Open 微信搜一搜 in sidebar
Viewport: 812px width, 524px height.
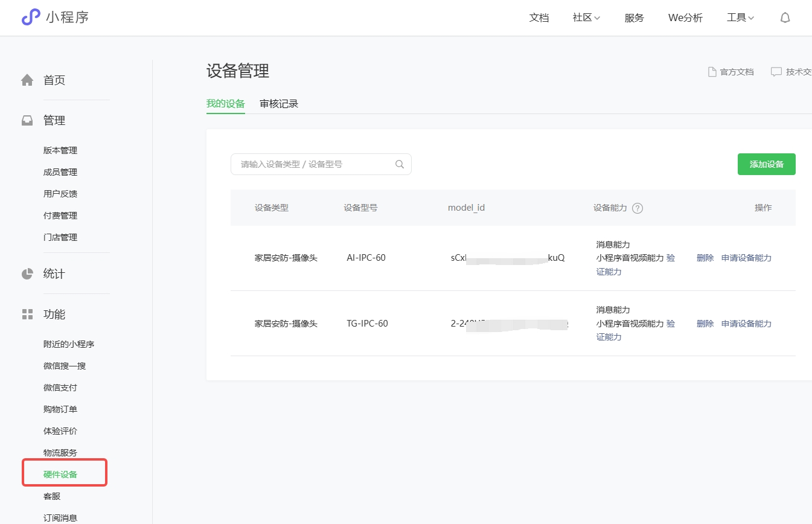[x=65, y=366]
